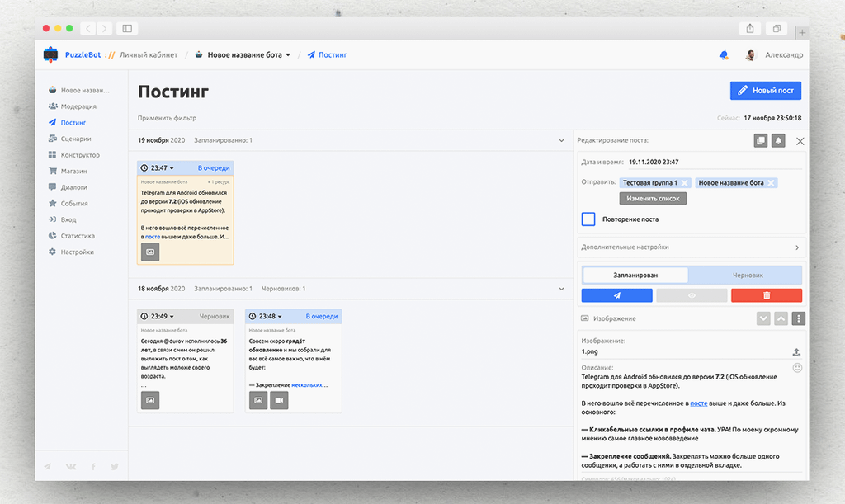Click the PuzzleBot logo icon

pos(50,54)
